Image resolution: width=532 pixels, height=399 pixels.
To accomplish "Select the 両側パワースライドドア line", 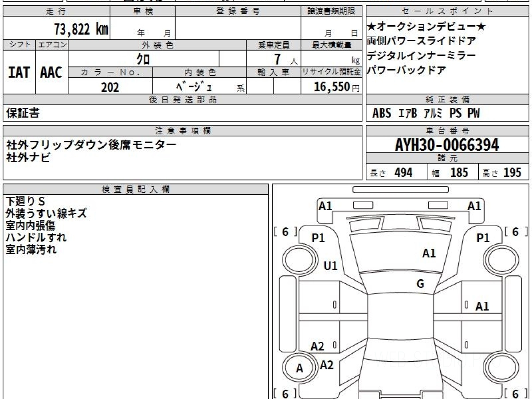I will click(x=422, y=41).
